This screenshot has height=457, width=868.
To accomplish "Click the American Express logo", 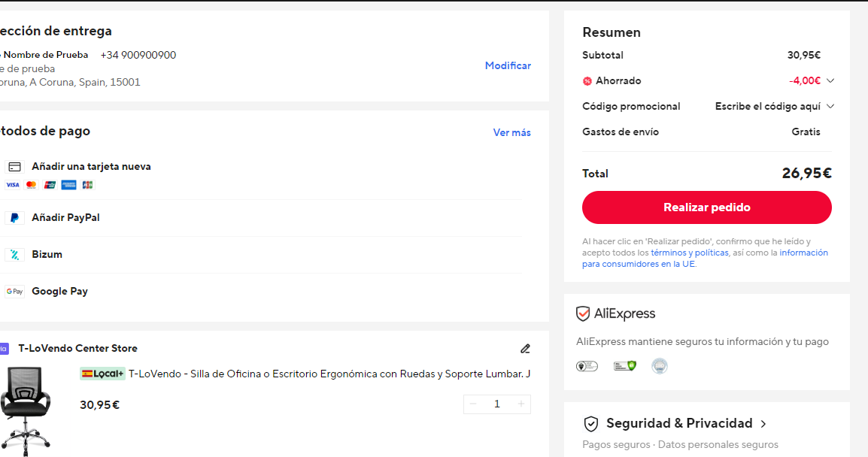I will 68,185.
